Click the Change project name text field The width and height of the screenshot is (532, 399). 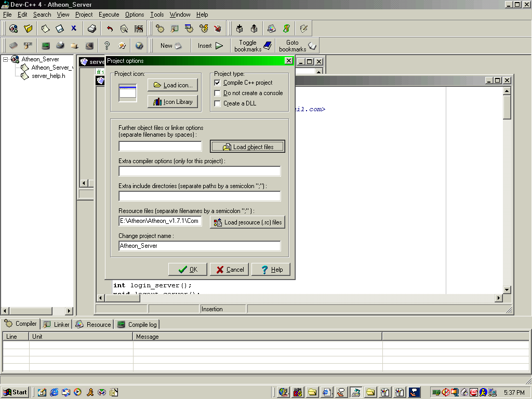point(199,246)
